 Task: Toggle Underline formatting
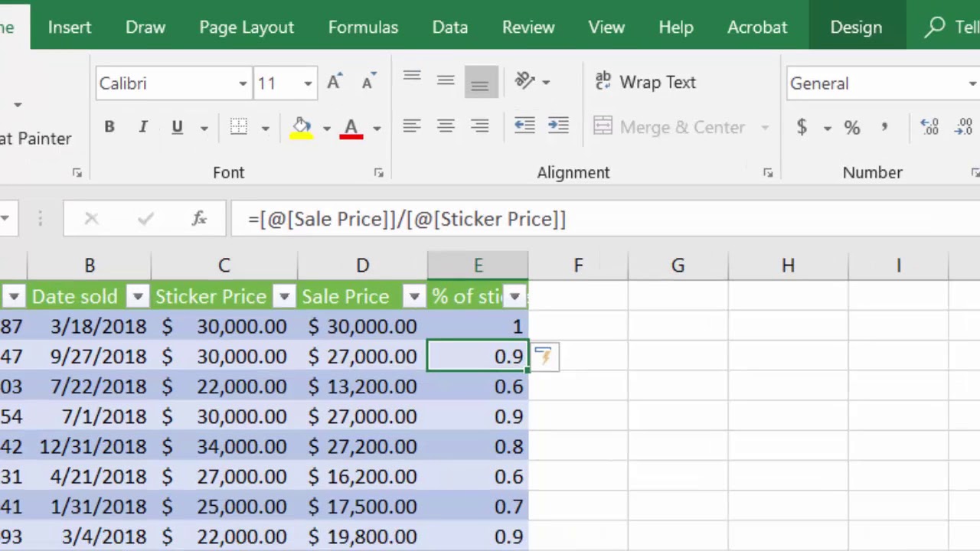(x=177, y=127)
